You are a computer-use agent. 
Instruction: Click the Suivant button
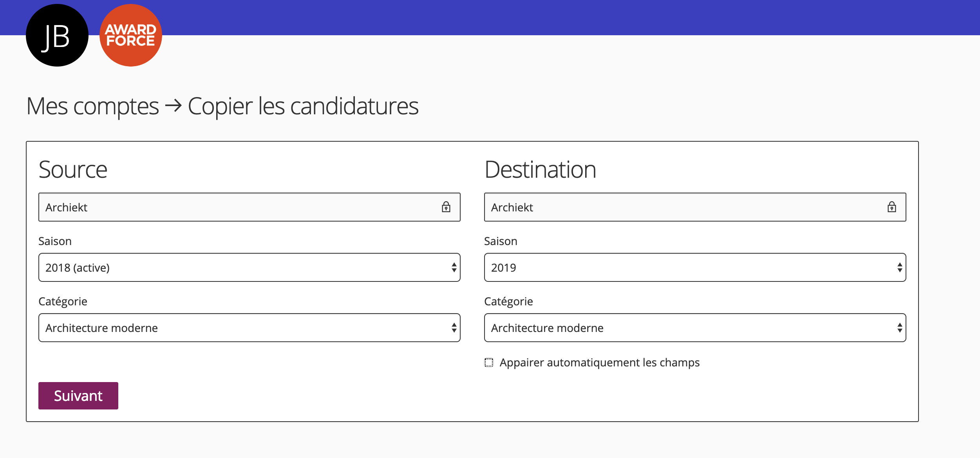(78, 396)
